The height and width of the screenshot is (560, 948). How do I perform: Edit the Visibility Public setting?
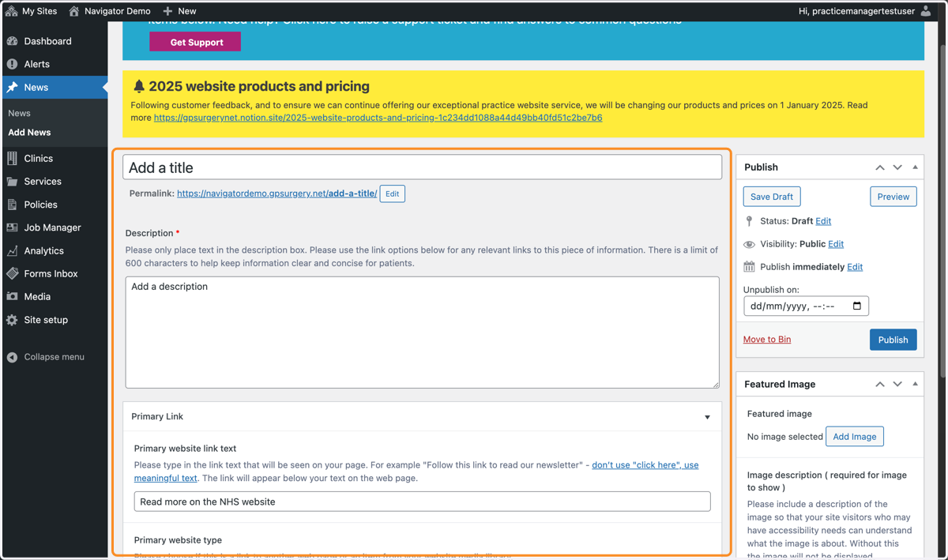pos(836,244)
